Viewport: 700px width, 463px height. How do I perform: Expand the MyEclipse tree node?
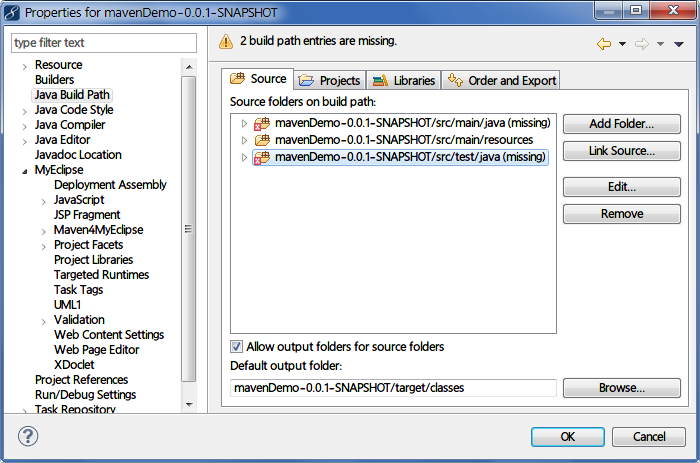pos(24,170)
